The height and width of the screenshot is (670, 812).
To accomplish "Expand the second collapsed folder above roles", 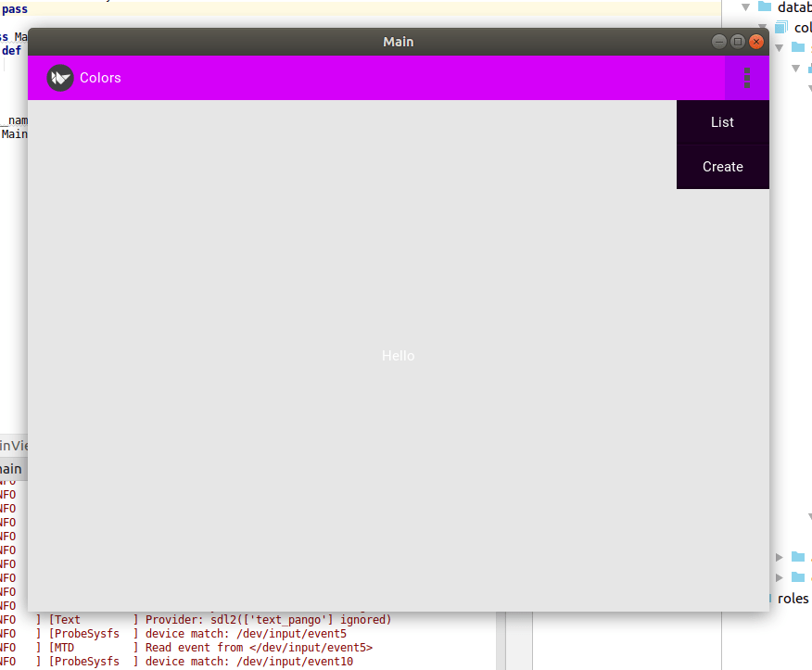I will tap(780, 577).
